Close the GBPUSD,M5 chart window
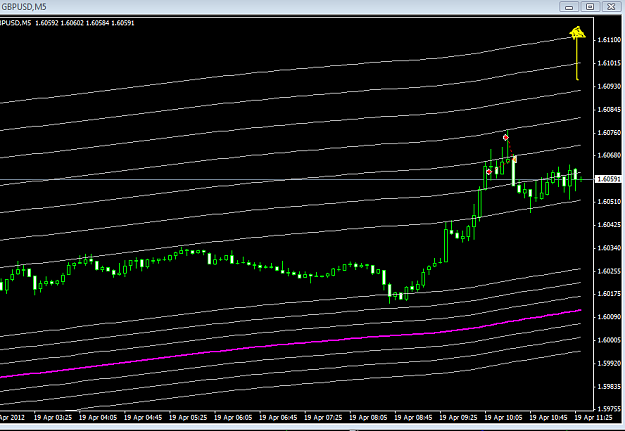This screenshot has width=625, height=431. coord(611,7)
